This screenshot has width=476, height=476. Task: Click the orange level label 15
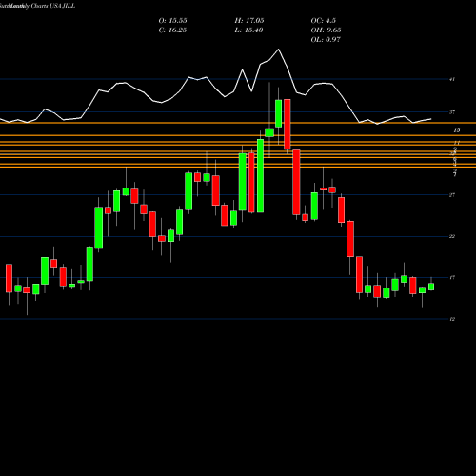tap(457, 130)
